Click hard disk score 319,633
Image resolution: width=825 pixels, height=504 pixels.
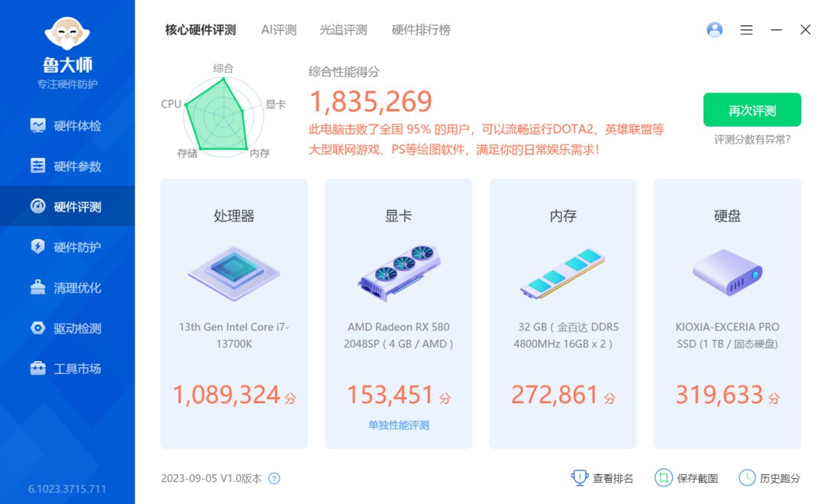(x=719, y=395)
